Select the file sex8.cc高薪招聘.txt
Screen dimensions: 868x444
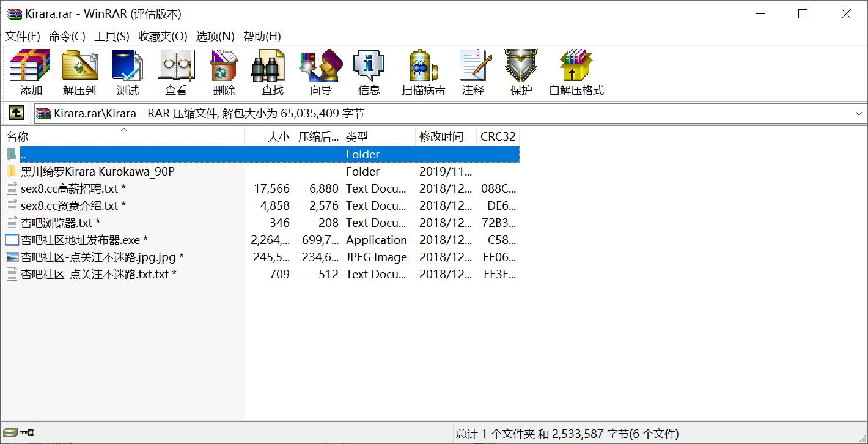(x=73, y=188)
